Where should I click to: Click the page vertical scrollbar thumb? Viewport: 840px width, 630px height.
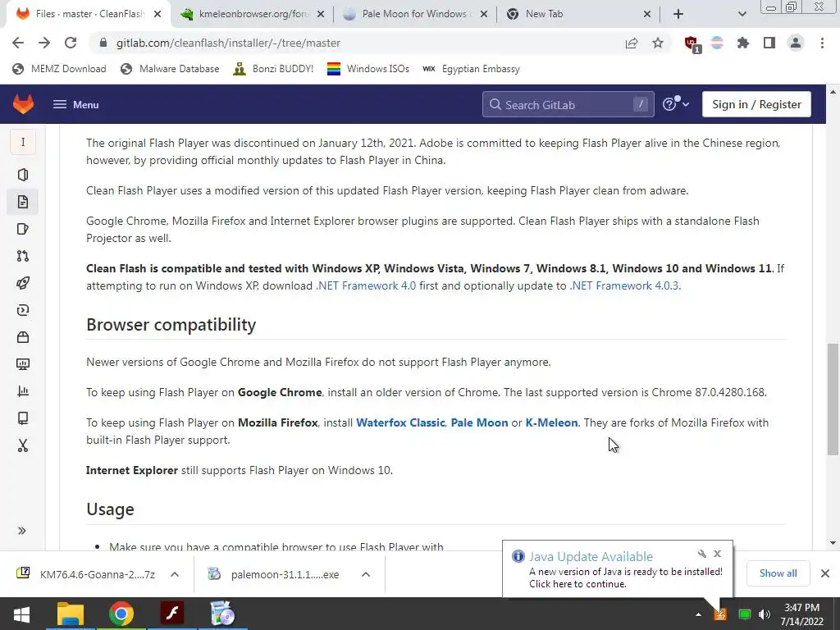tap(833, 399)
